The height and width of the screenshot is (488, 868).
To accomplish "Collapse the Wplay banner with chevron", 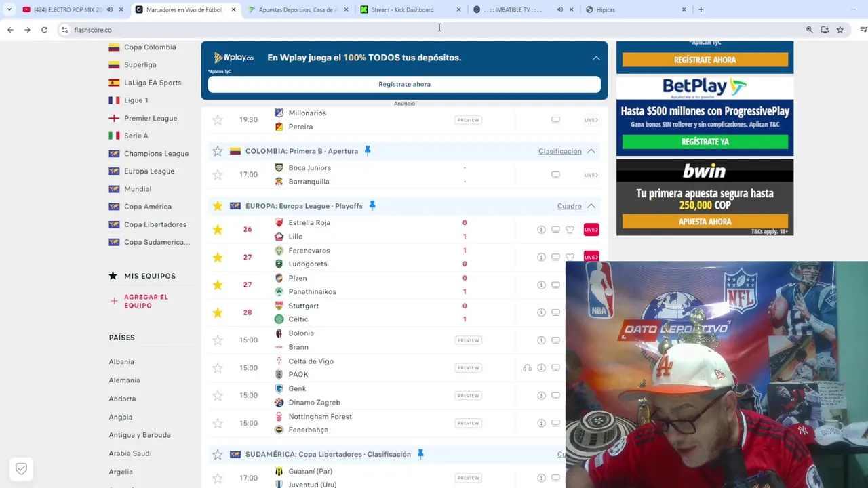I will pos(596,58).
